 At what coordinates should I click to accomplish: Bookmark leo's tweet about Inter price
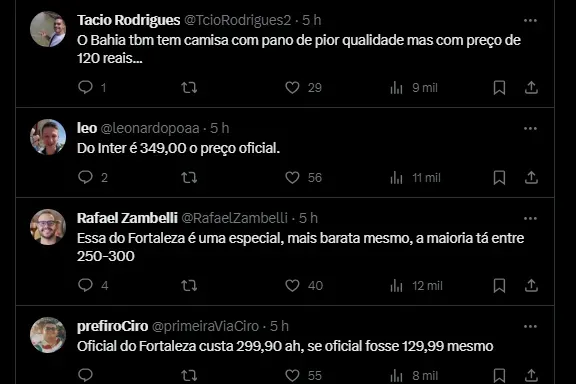pos(499,177)
